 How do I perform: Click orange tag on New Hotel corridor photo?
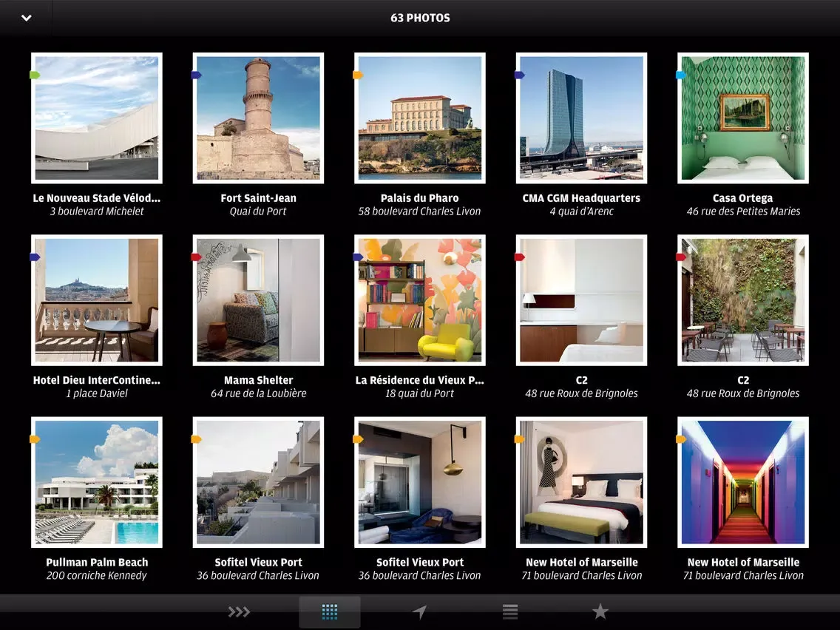pyautogui.click(x=681, y=439)
